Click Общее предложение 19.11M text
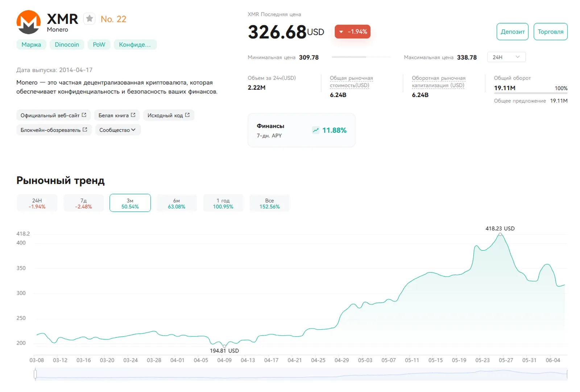 tap(531, 101)
